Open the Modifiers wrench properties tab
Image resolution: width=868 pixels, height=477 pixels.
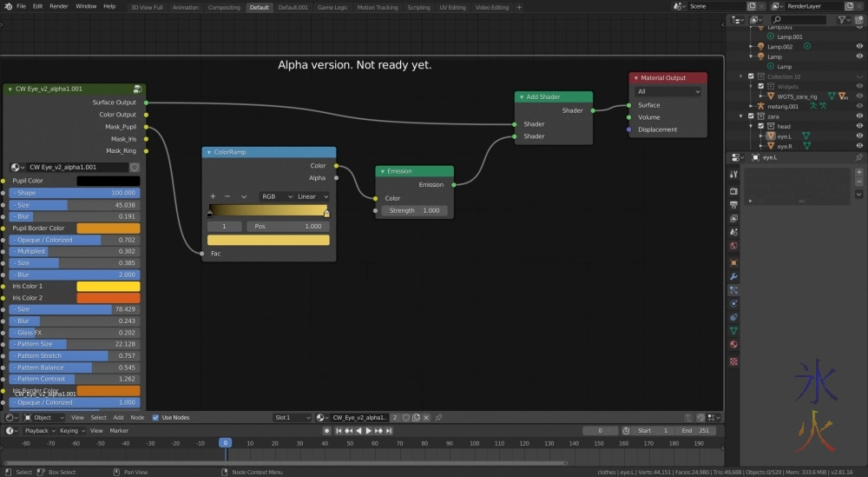click(x=733, y=276)
